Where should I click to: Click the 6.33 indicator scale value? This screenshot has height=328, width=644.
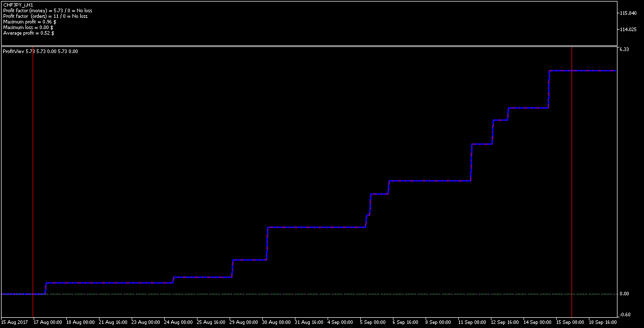pos(624,49)
